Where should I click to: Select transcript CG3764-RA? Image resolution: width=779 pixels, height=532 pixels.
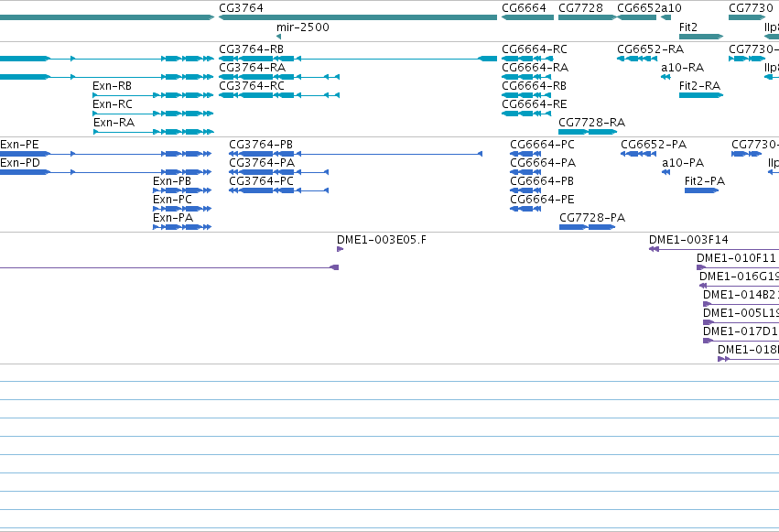click(x=278, y=77)
